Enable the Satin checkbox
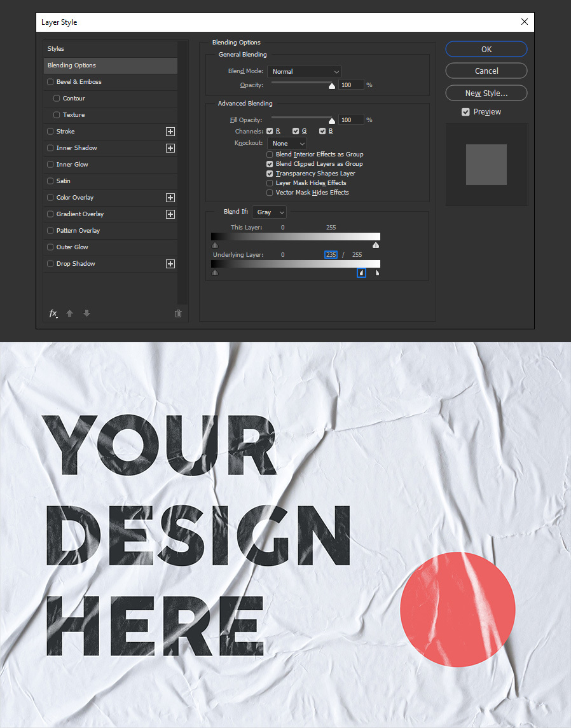 click(50, 181)
